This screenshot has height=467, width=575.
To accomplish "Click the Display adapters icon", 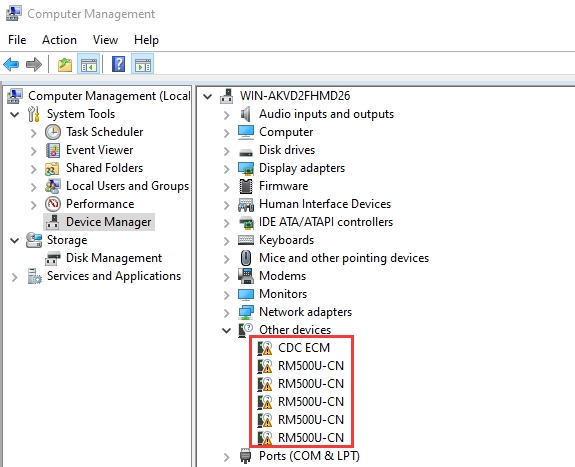I will click(246, 168).
